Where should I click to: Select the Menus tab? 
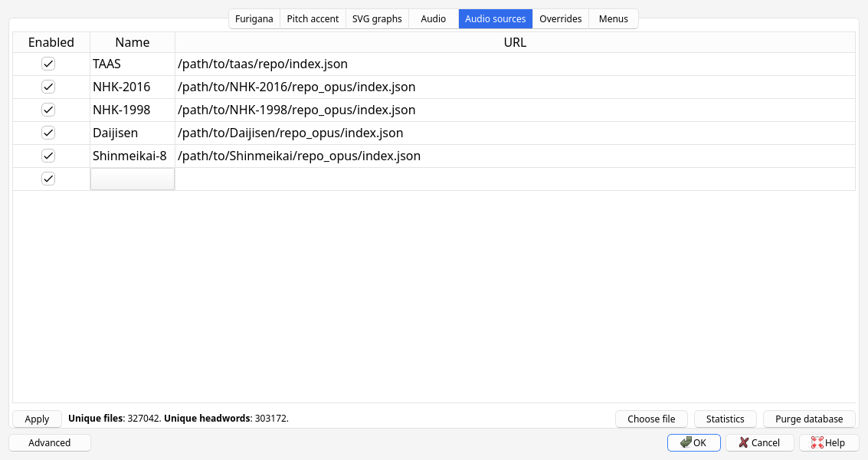tap(613, 18)
